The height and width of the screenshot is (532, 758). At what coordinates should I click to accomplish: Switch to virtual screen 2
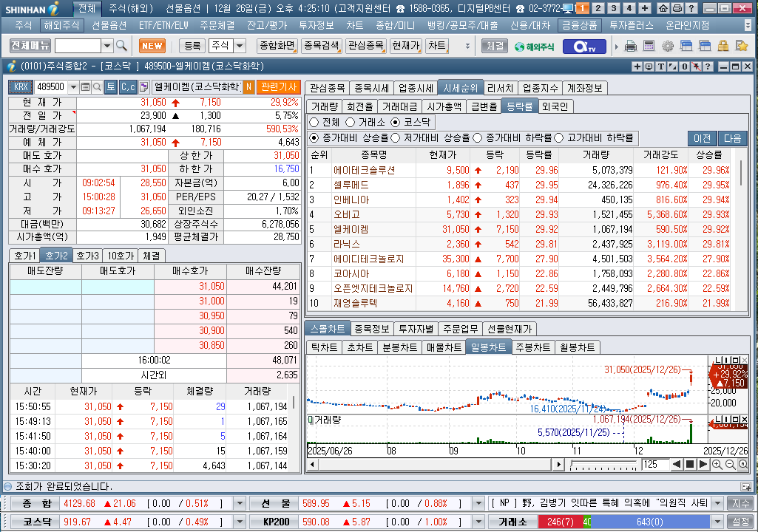coord(598,8)
